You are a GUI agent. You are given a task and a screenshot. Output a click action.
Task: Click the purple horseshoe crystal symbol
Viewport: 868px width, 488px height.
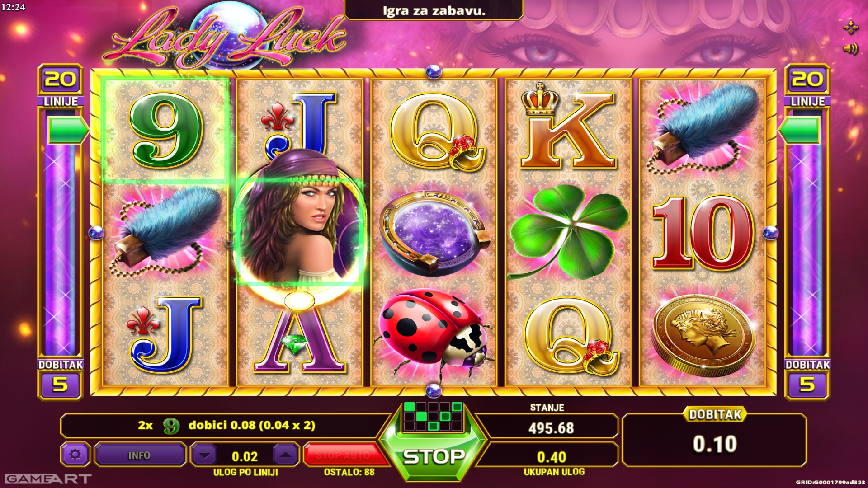tap(434, 234)
